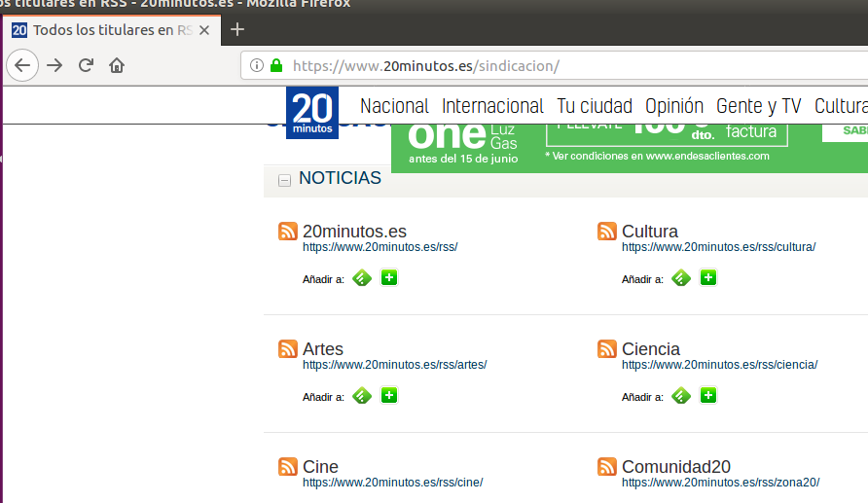Click the Endesa One green advertisement banner

(x=630, y=148)
